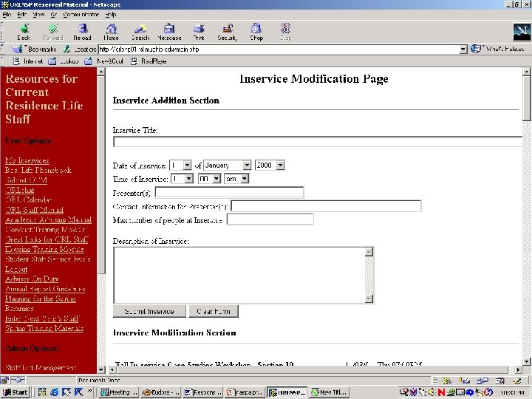This screenshot has height=399, width=532.
Task: Click the Back toolbar icon
Action: 24,32
